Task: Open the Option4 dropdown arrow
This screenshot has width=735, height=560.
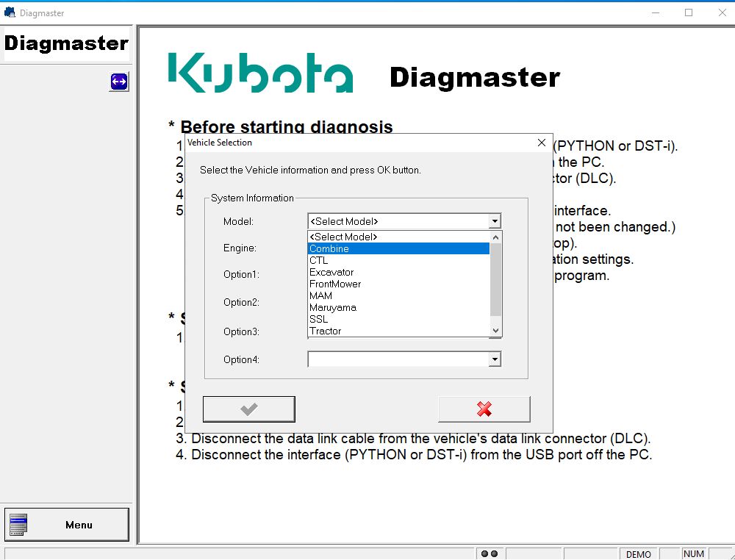Action: pyautogui.click(x=495, y=359)
